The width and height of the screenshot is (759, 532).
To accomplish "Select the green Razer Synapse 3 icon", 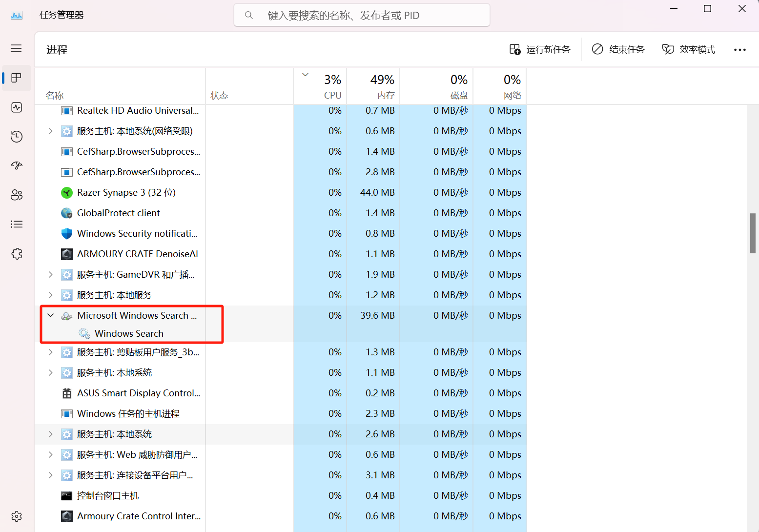I will pyautogui.click(x=67, y=193).
